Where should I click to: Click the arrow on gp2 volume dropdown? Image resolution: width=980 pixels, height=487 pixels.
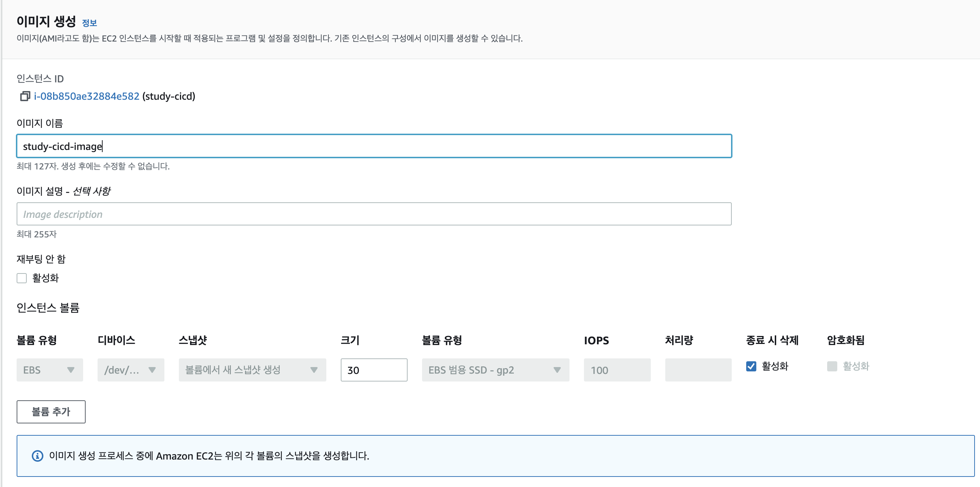[x=557, y=370]
